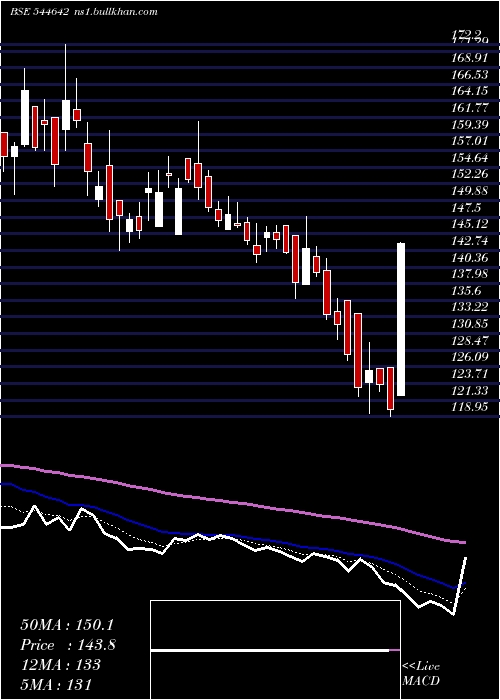The width and height of the screenshot is (500, 700).
Task: Click the 50MA : 150.1 readout
Action: (x=67, y=625)
